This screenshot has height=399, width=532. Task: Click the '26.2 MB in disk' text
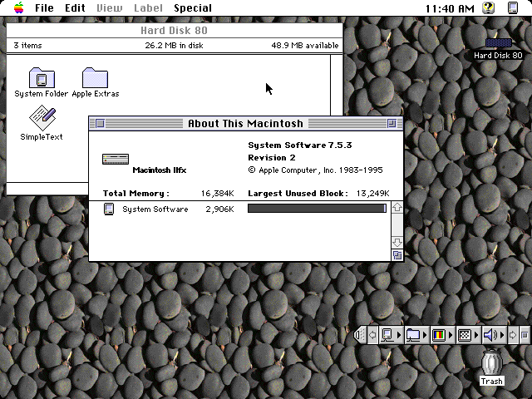pos(174,46)
